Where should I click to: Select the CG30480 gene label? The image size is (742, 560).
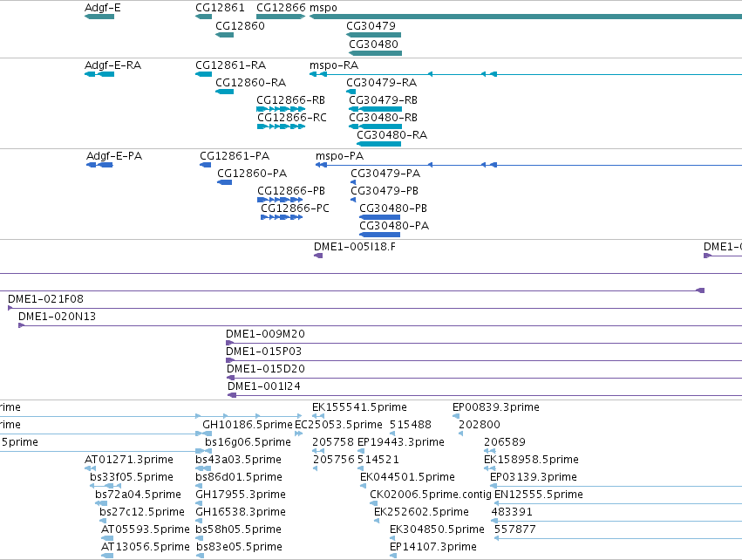(x=373, y=44)
